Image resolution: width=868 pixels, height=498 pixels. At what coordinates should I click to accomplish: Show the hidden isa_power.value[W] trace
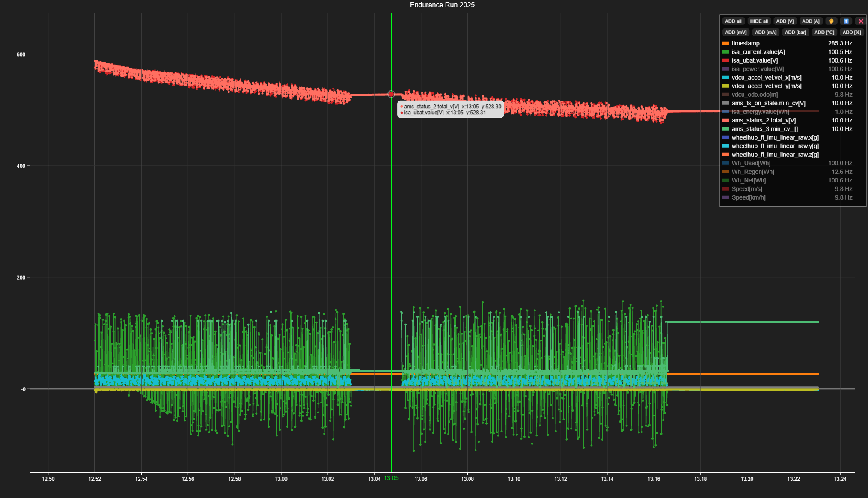click(x=758, y=69)
